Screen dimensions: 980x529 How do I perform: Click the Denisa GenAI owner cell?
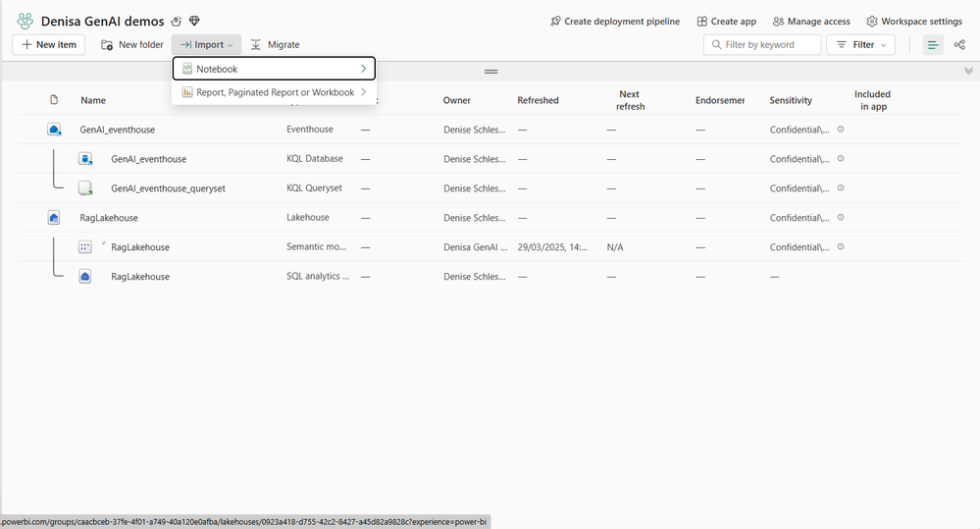point(476,247)
